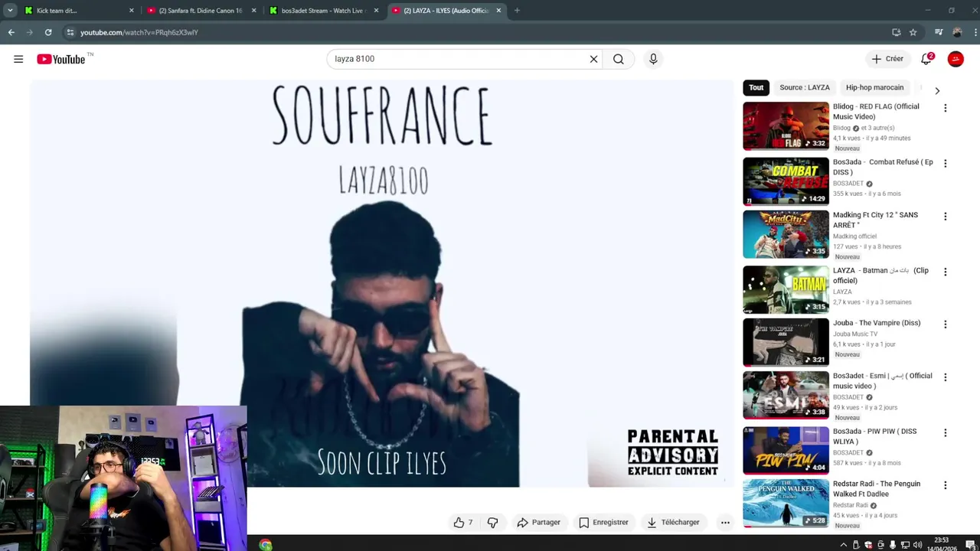
Task: Open options for Jouba The Vampire video
Action: coord(945,324)
